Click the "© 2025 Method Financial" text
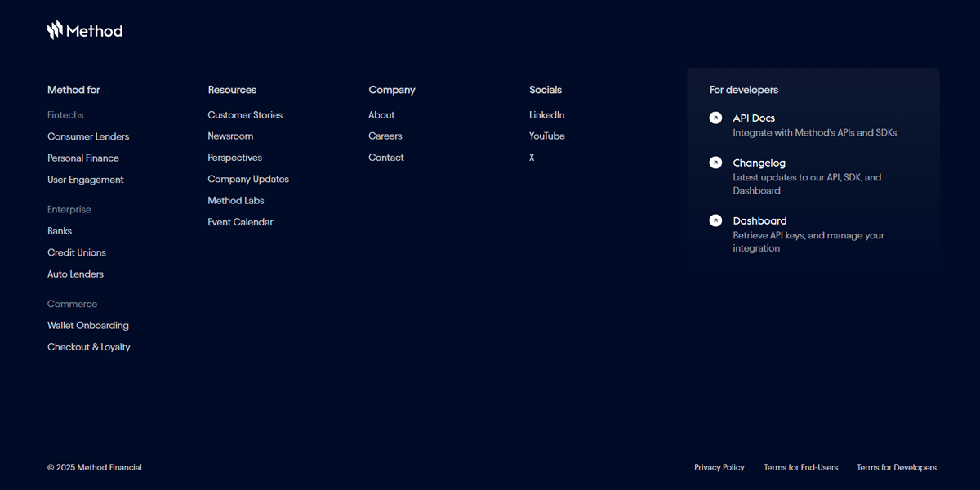The image size is (980, 490). 95,468
